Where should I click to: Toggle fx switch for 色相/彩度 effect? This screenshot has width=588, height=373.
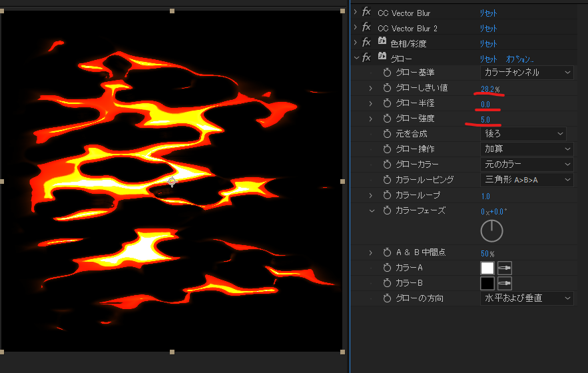pos(366,43)
